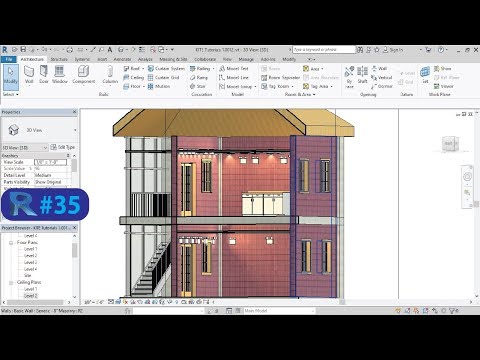Choose the Mullion tool

[159, 86]
